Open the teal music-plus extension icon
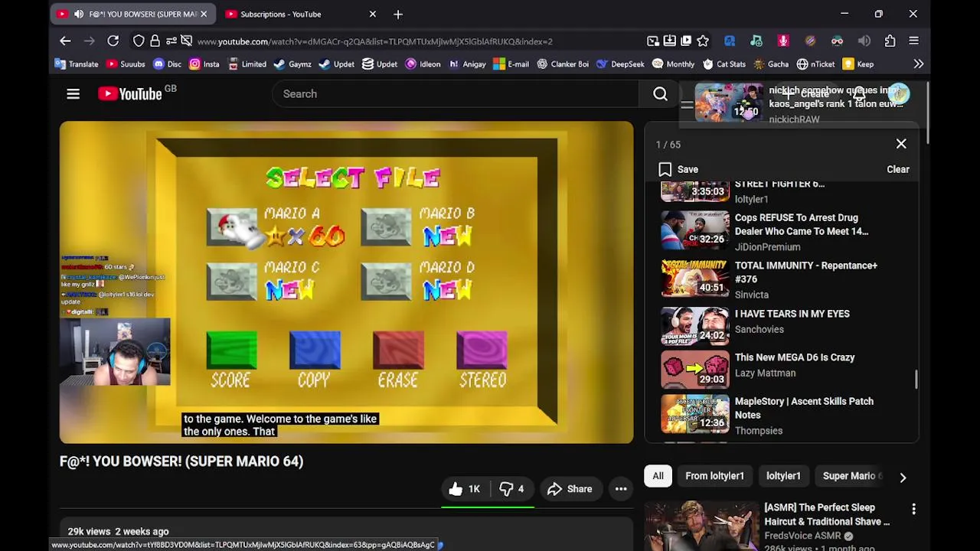This screenshot has width=980, height=551. (756, 41)
